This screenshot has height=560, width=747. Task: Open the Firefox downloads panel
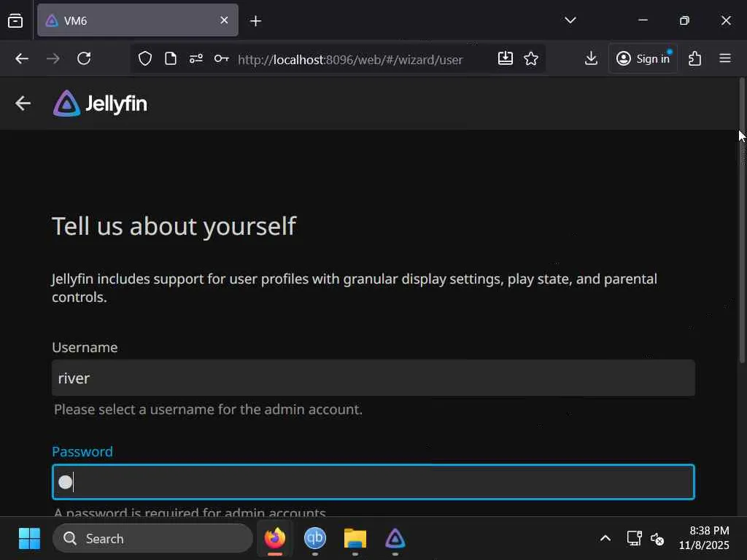[x=591, y=58]
